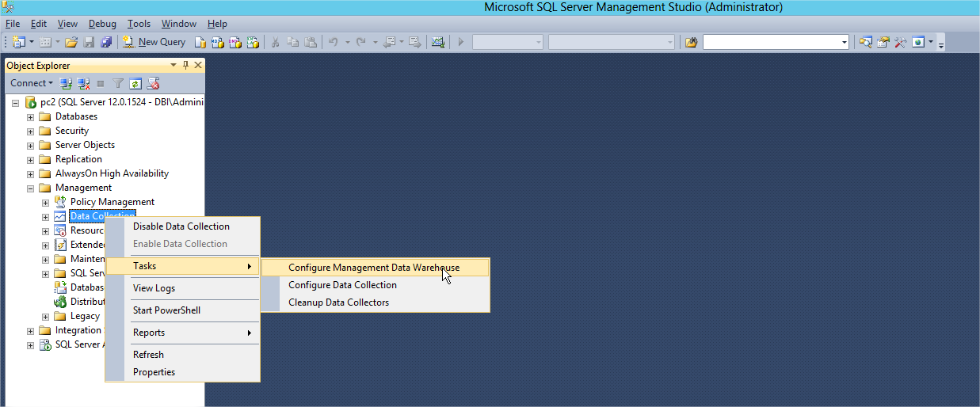
Task: Open the Find combo box dropdown
Action: 845,42
